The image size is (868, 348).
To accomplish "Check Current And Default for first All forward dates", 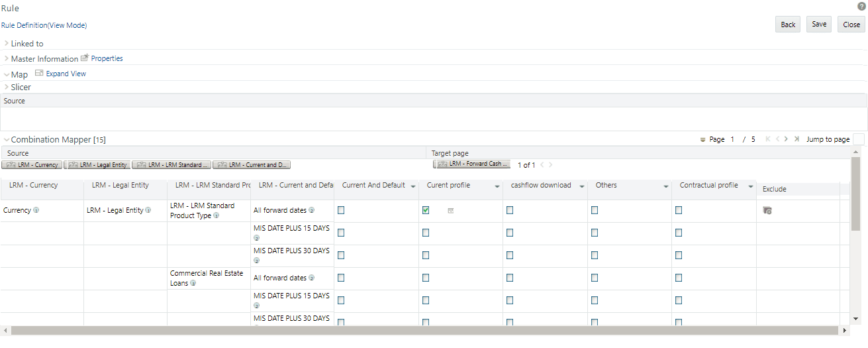I will (x=341, y=210).
